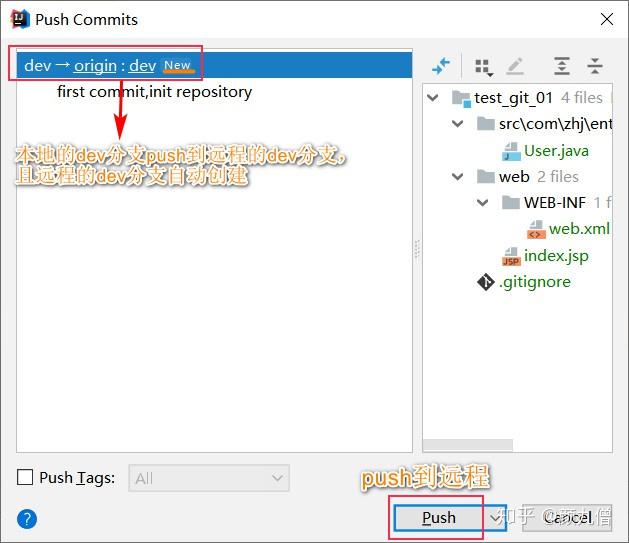Viewport: 629px width, 543px height.
Task: Collapse the test_git_01 root node
Action: pyautogui.click(x=432, y=97)
